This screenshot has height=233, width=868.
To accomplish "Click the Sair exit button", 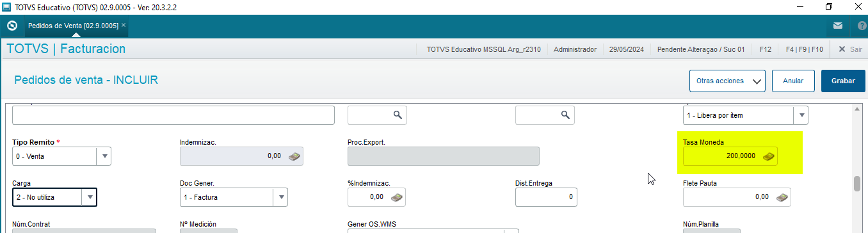I will (x=850, y=49).
